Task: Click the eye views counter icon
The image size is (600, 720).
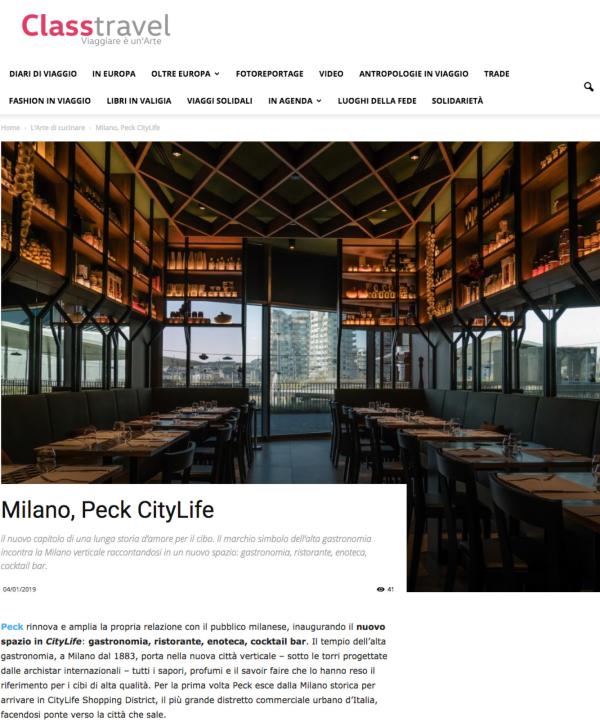Action: tap(380, 589)
